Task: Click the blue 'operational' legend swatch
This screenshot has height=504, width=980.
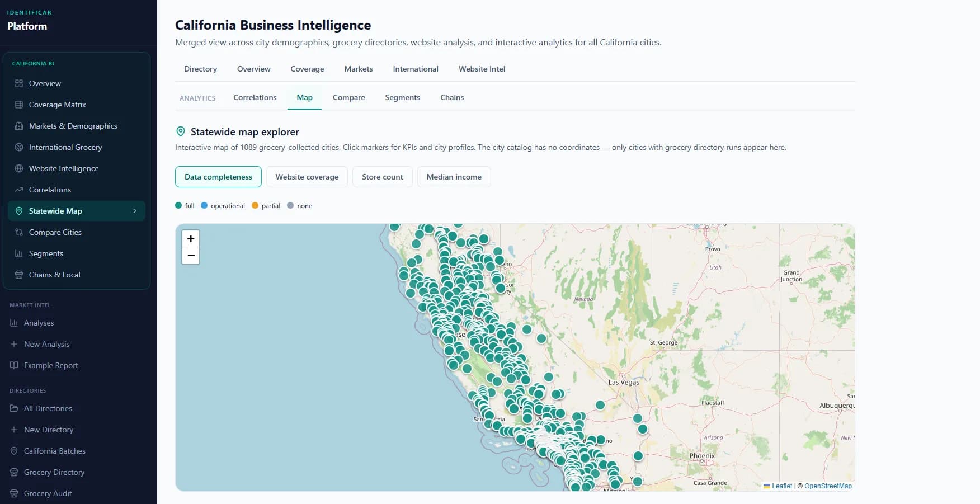Action: (x=204, y=205)
